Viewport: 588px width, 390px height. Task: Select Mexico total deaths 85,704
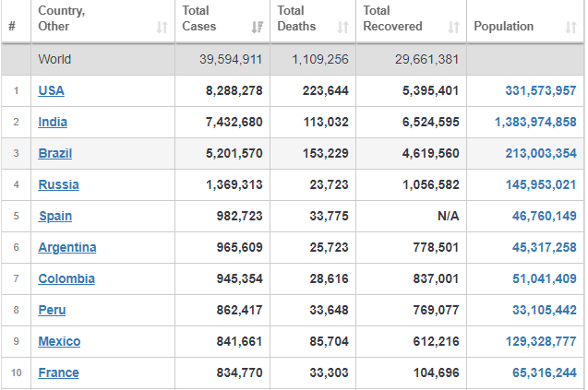[x=329, y=342]
